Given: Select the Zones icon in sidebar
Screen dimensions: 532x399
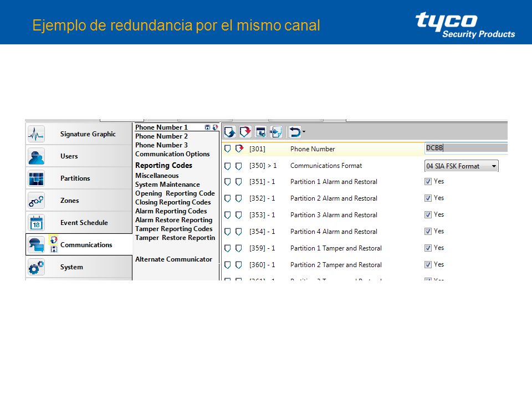Looking at the screenshot, I should (x=37, y=201).
